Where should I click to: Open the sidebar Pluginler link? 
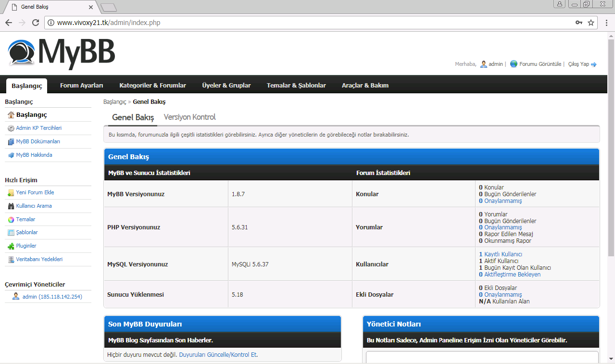pos(26,246)
